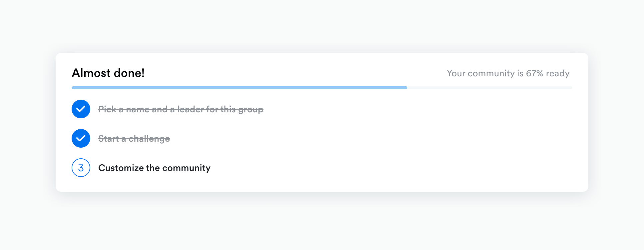644x250 pixels.
Task: Click the filled blue part of progress bar
Action: [x=239, y=88]
